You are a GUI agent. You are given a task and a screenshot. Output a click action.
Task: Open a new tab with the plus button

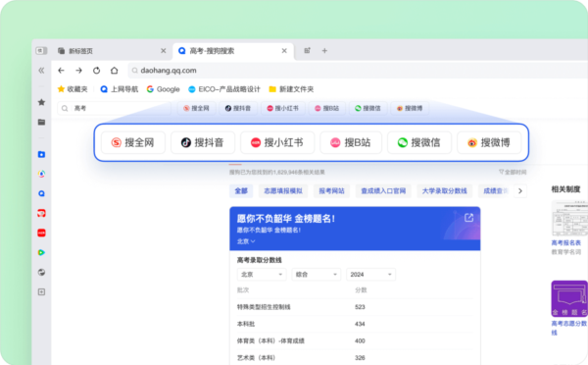pyautogui.click(x=324, y=50)
